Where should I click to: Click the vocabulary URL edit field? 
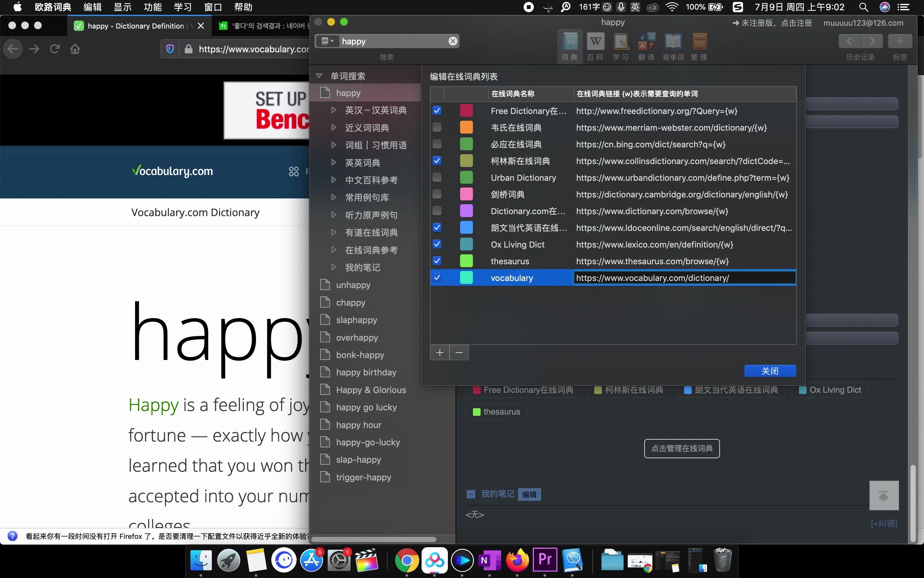point(684,278)
